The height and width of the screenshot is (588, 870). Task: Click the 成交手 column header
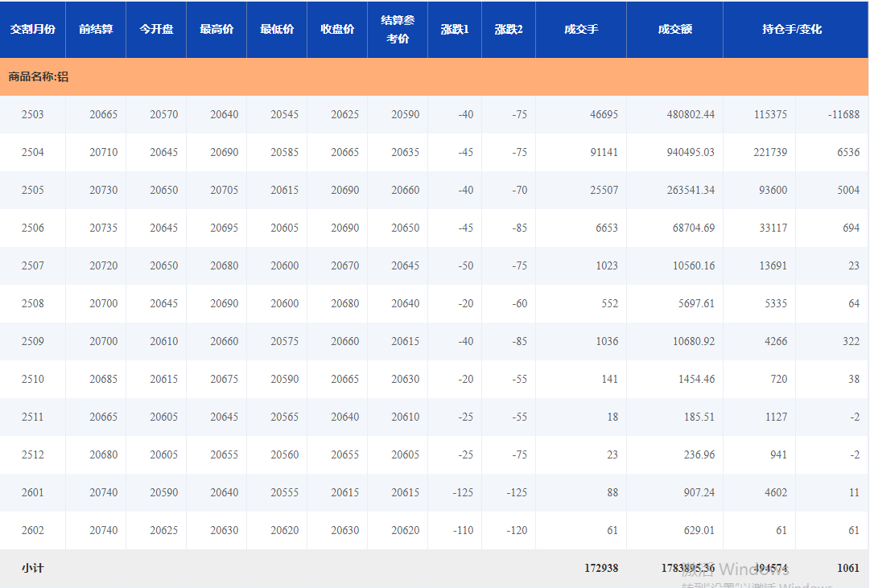click(581, 29)
